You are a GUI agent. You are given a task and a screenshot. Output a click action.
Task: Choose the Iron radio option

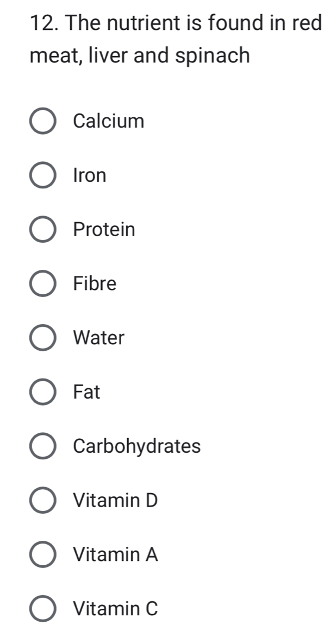coord(42,175)
